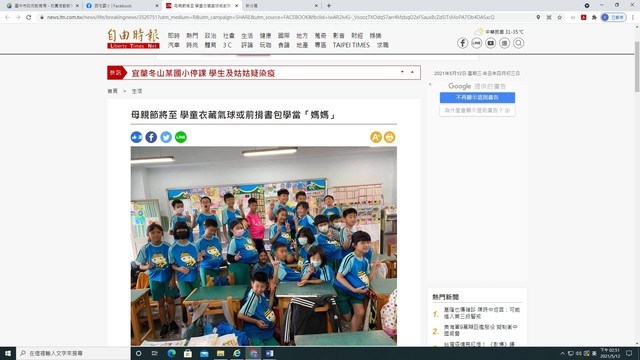The height and width of the screenshot is (360, 640).
Task: Click the weather indicator showing 31-35℃
Action: [499, 31]
